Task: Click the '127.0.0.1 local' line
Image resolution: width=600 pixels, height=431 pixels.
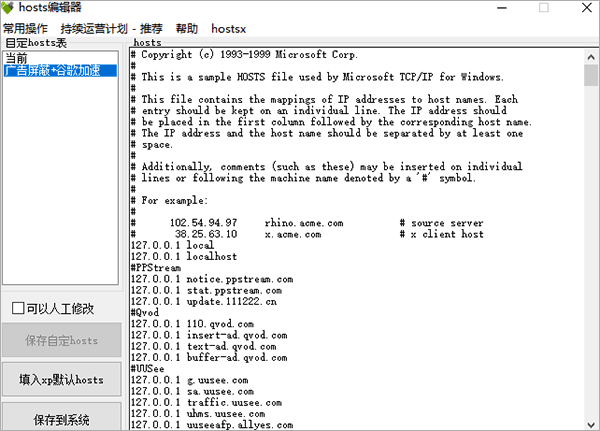Action: click(172, 245)
